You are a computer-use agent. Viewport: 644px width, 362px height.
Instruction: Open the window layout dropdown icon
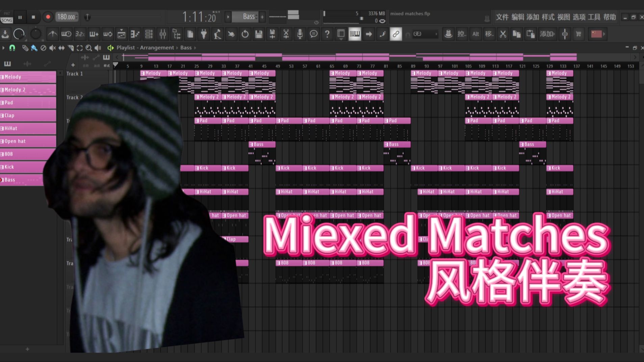pos(341,34)
